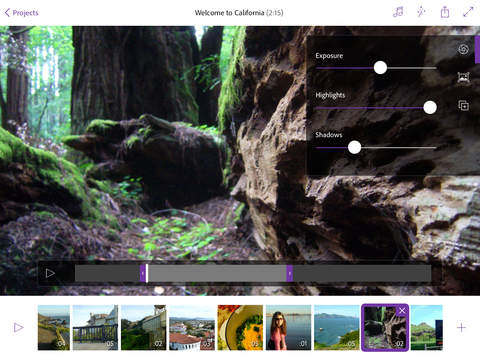Screen dimensions: 480x360
Task: Tap the share export icon
Action: pos(445,12)
